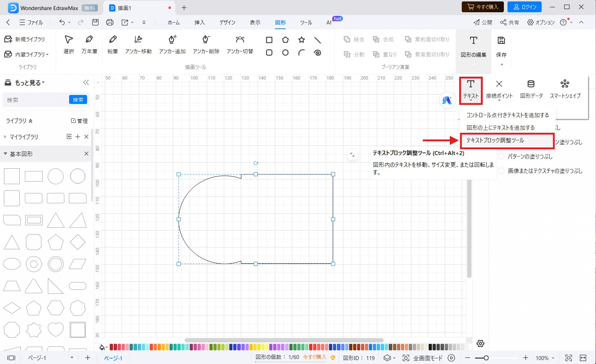Image resolution: width=596 pixels, height=364 pixels.
Task: Activate the アンカー移動 tool
Action: tap(138, 45)
